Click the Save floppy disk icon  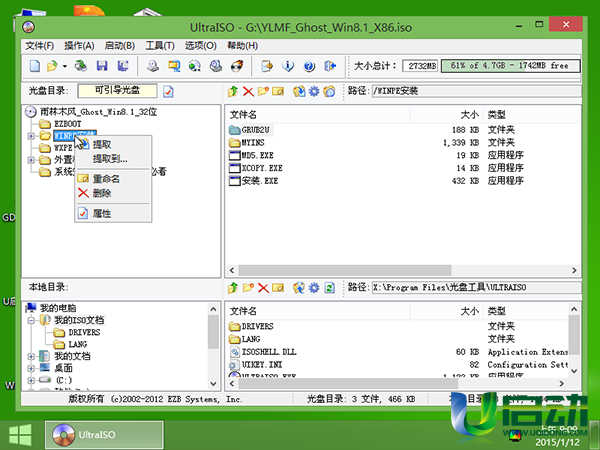[102, 66]
